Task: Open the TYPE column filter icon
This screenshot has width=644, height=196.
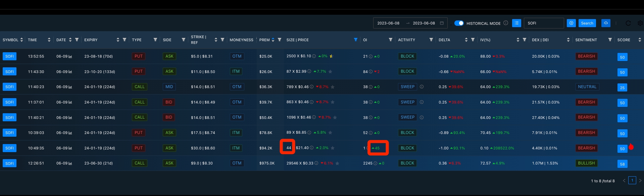Action: pyautogui.click(x=155, y=40)
